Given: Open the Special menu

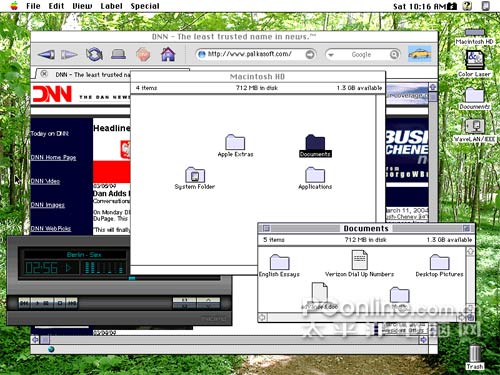Looking at the screenshot, I should 145,6.
